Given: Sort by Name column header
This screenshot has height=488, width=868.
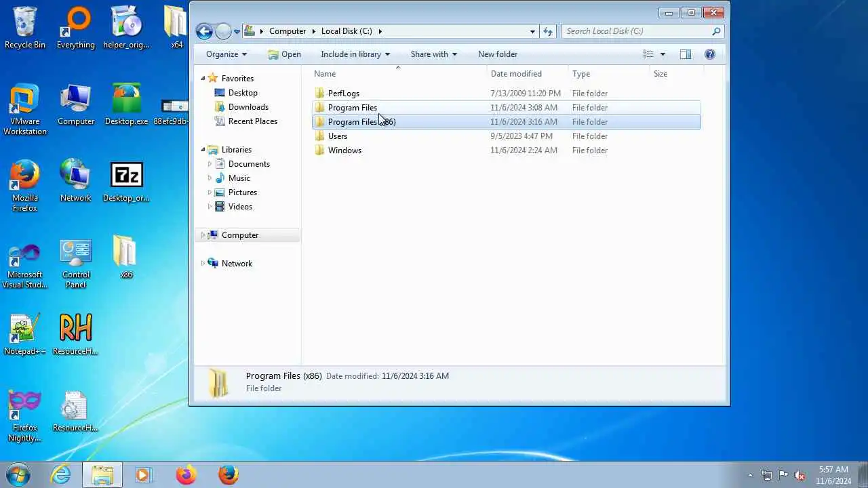Looking at the screenshot, I should tap(398, 74).
